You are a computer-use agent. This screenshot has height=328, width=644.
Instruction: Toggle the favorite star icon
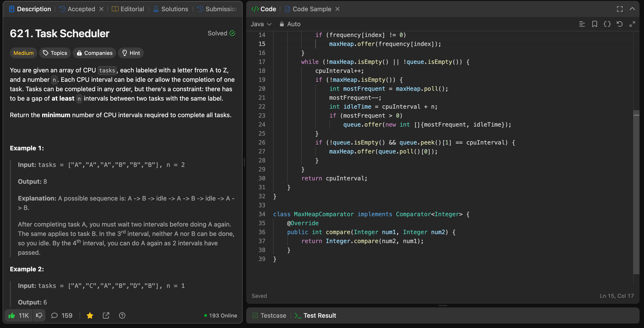point(90,315)
